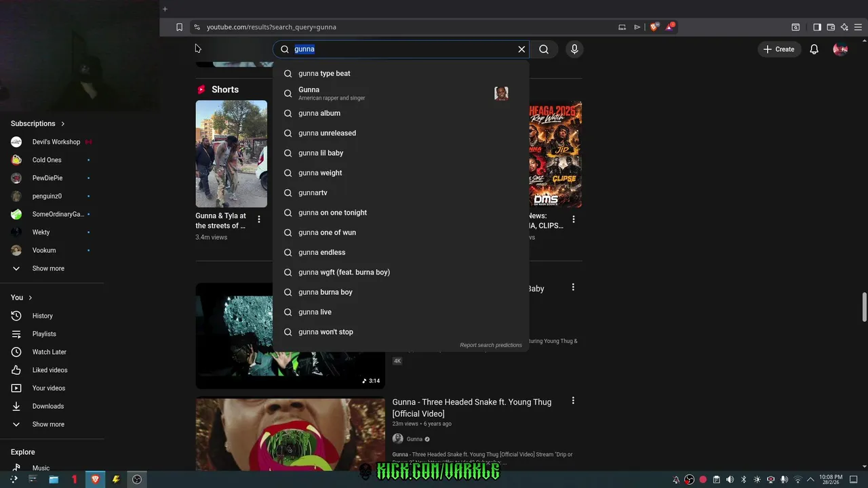Screen dimensions: 868x488
Task: Open the taskbar clock showing 10:08 PM
Action: (831, 480)
